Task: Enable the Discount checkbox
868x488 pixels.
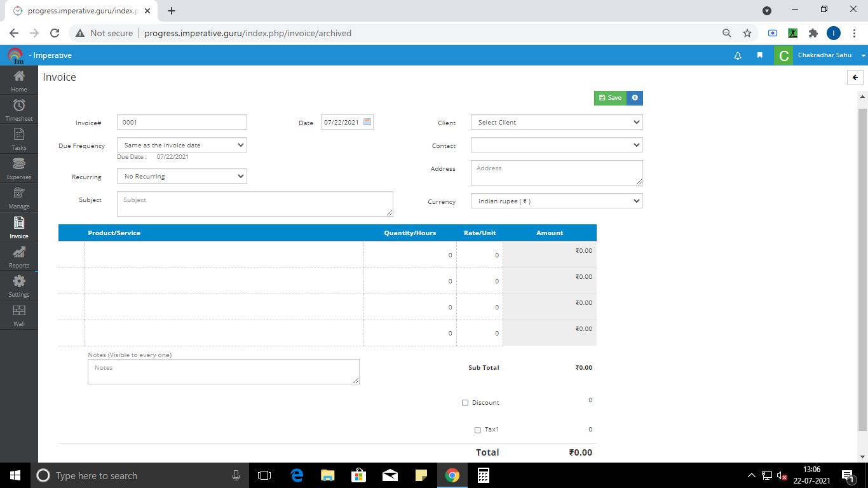Action: click(465, 403)
